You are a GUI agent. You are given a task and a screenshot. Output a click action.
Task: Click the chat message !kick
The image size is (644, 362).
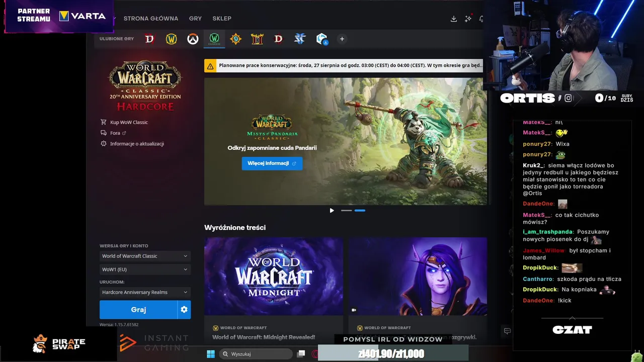point(565,300)
